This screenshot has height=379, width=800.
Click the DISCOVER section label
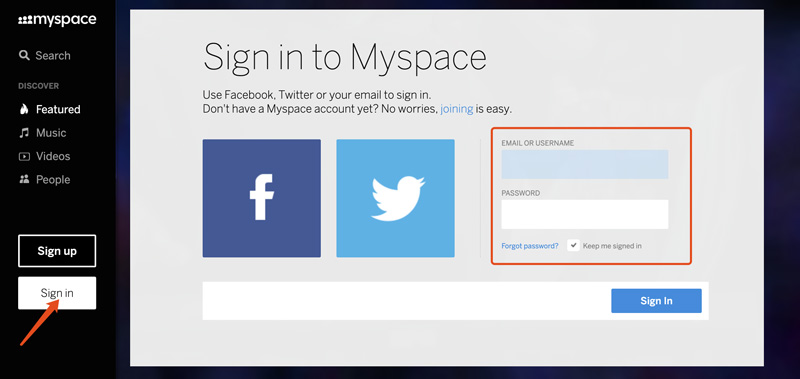(x=39, y=86)
